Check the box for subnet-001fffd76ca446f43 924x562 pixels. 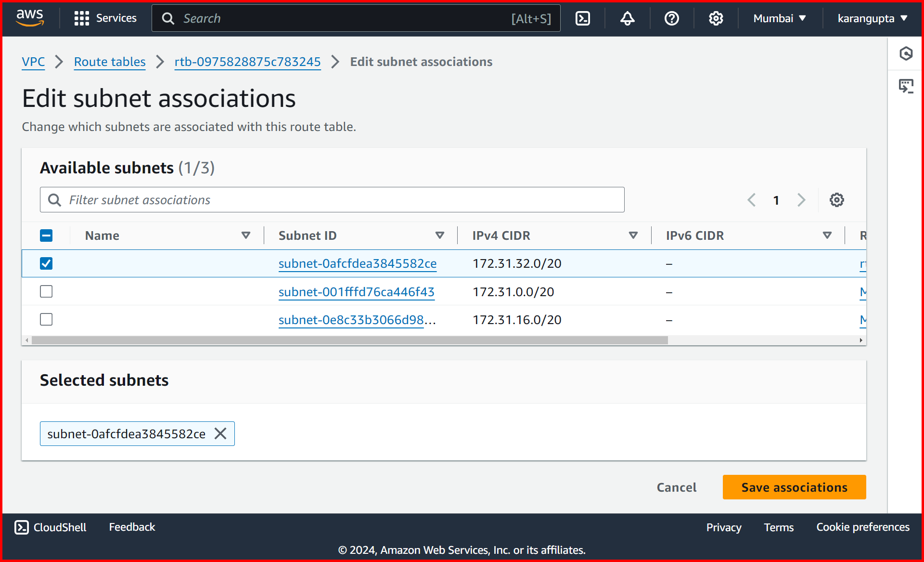(x=46, y=291)
